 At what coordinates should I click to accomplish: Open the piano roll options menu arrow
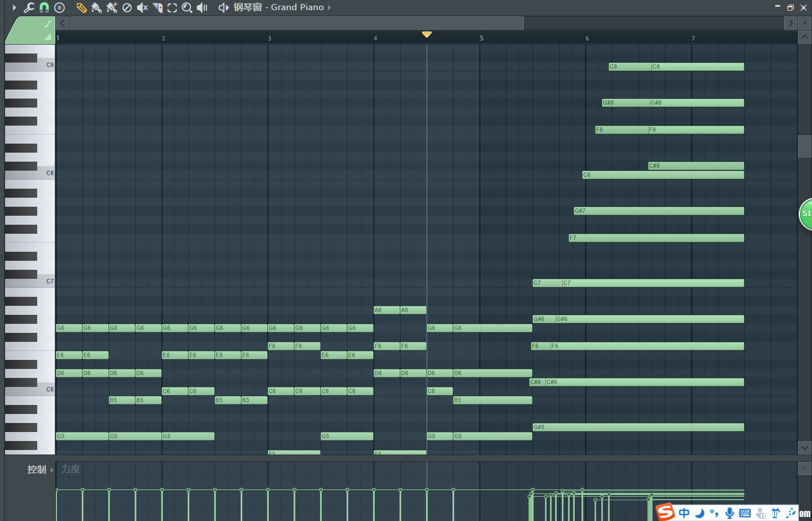tap(14, 7)
